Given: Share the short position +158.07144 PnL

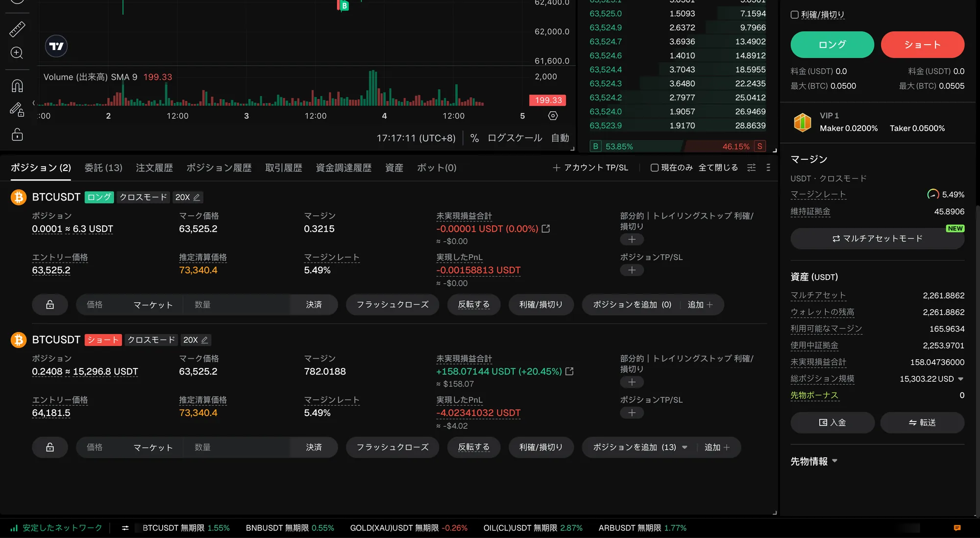Looking at the screenshot, I should click(569, 371).
